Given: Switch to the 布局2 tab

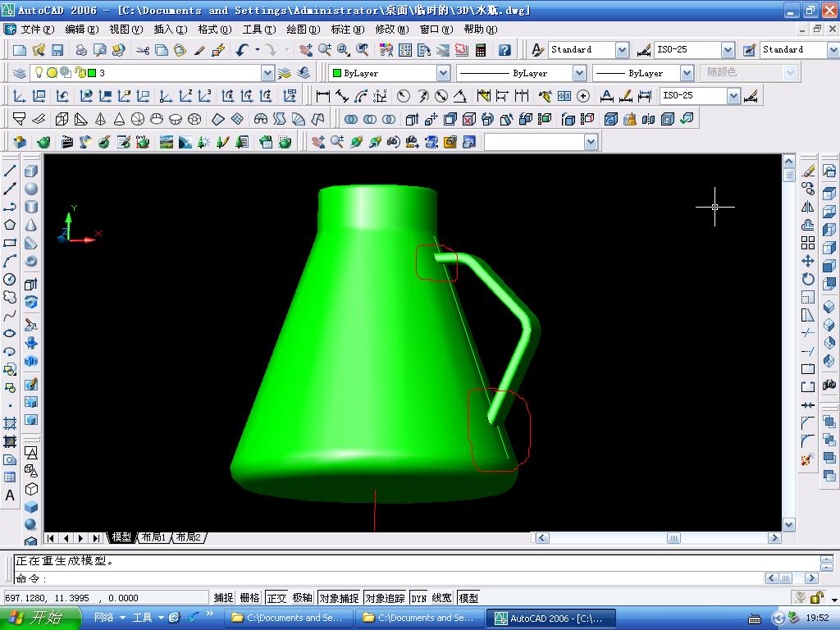Looking at the screenshot, I should click(x=189, y=536).
